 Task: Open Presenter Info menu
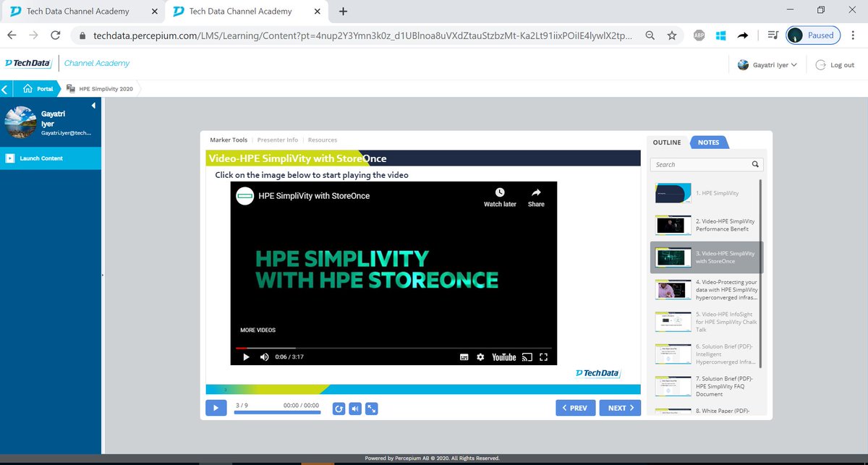click(x=278, y=140)
